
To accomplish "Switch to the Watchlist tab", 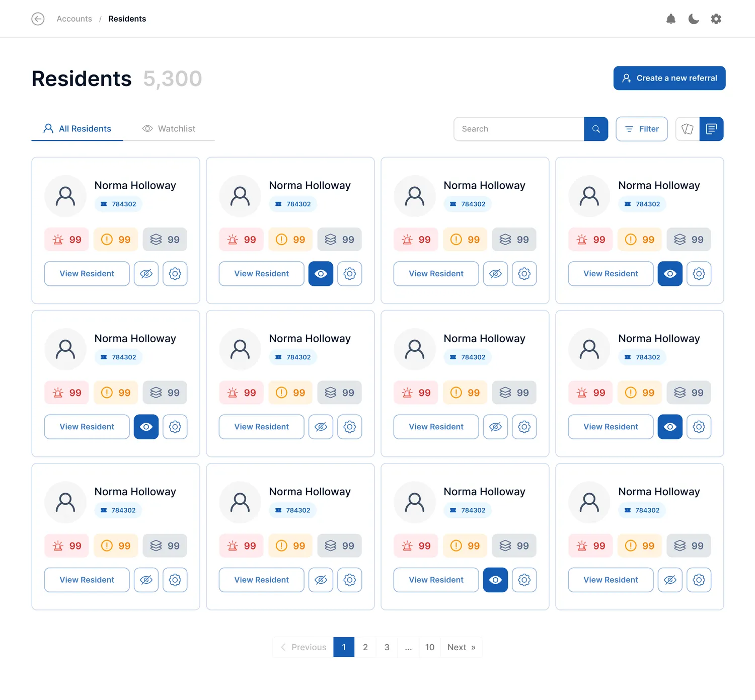I will pyautogui.click(x=169, y=129).
